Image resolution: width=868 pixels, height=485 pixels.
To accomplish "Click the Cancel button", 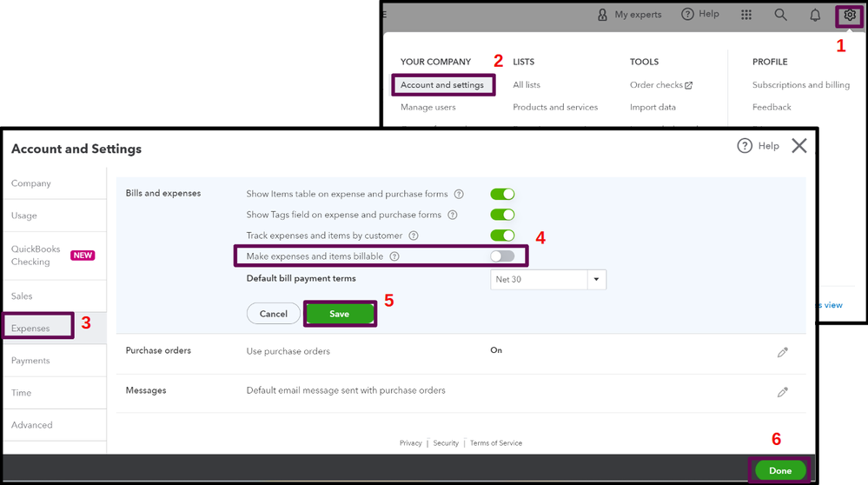I will tap(274, 314).
